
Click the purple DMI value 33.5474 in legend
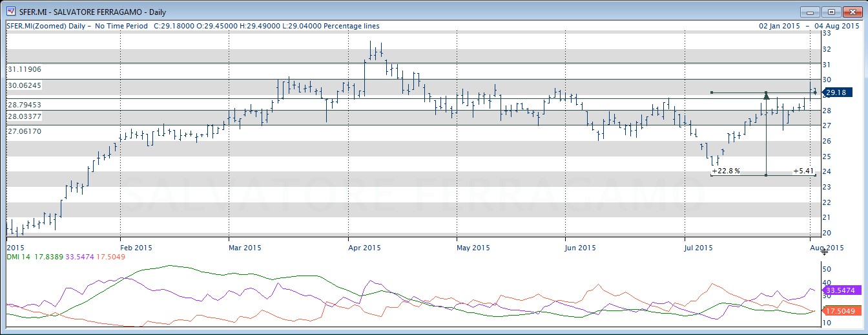[80, 257]
